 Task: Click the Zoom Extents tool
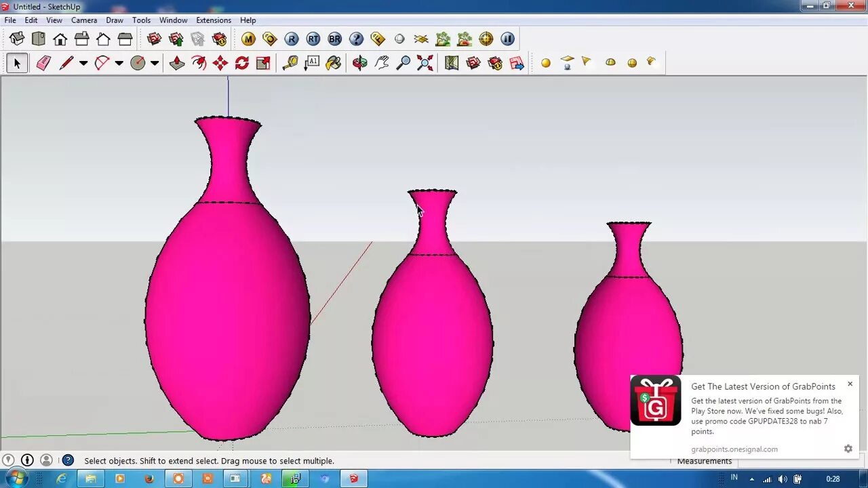pyautogui.click(x=425, y=63)
